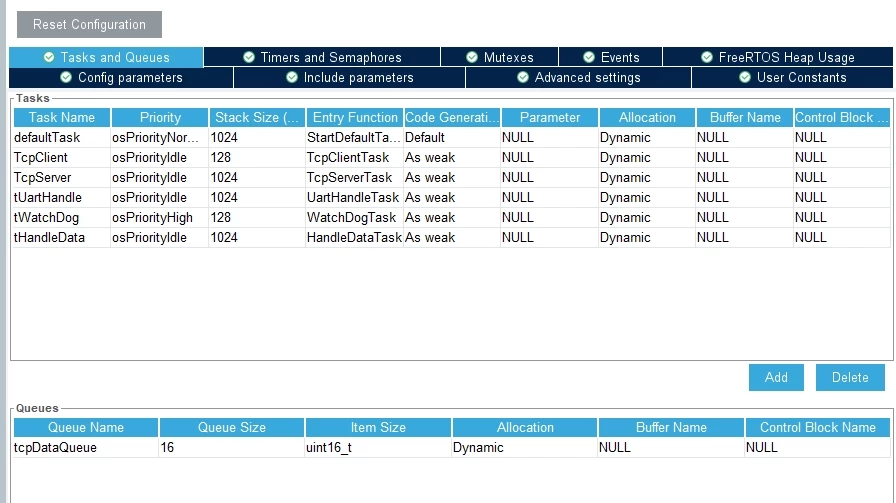
Task: Click check icon on Tasks and Queues tab
Action: (49, 57)
